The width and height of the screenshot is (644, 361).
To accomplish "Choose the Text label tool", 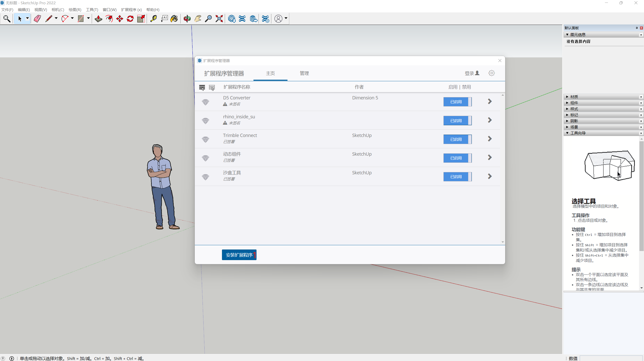I will (x=164, y=19).
